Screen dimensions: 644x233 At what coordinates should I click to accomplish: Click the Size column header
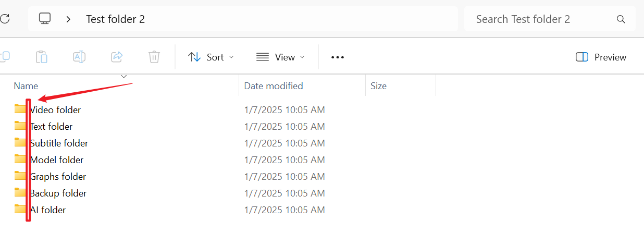pyautogui.click(x=379, y=86)
